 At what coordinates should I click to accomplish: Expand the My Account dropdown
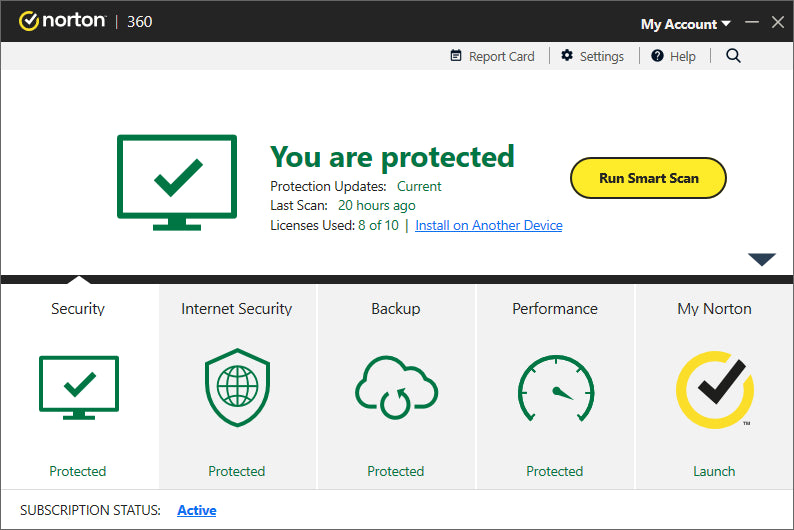click(685, 23)
